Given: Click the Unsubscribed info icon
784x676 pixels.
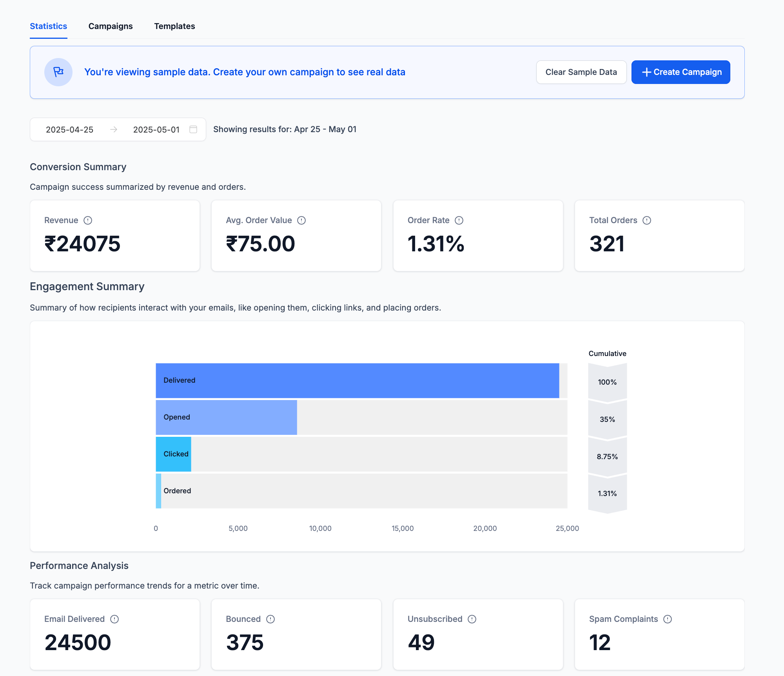Looking at the screenshot, I should [x=472, y=619].
